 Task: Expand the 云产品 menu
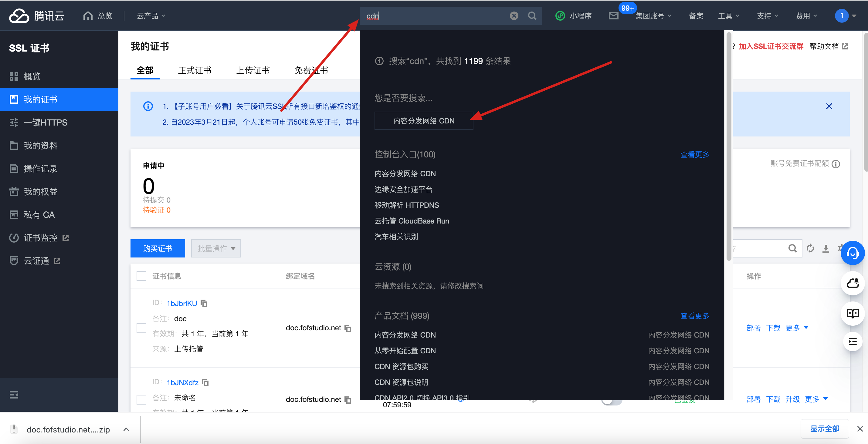point(151,16)
